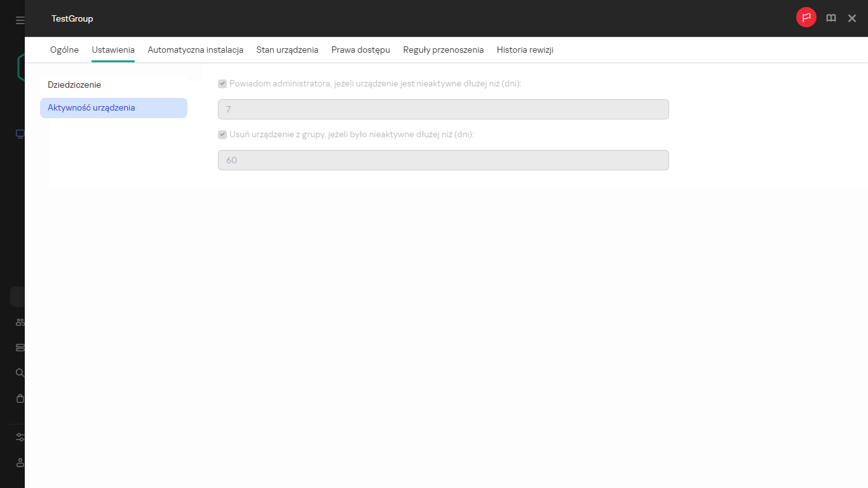Viewport: 868px width, 488px height.
Task: Switch to the Ogólne tab
Action: click(x=64, y=50)
